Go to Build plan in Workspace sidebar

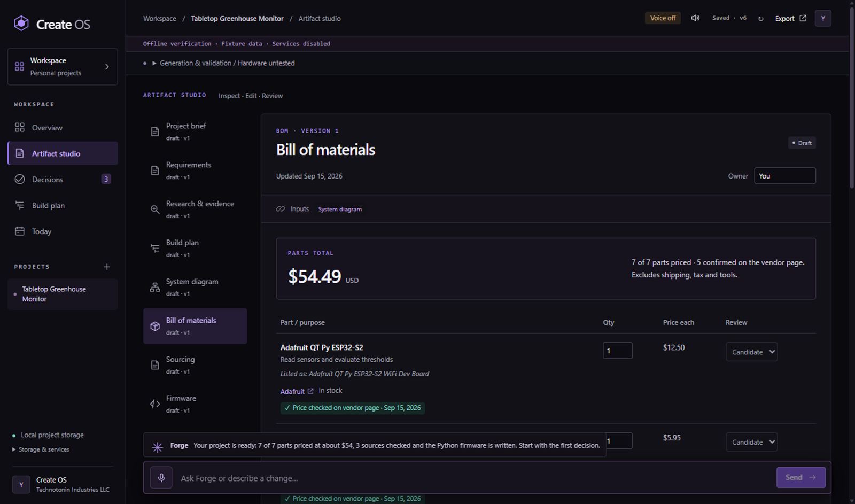tap(63, 205)
